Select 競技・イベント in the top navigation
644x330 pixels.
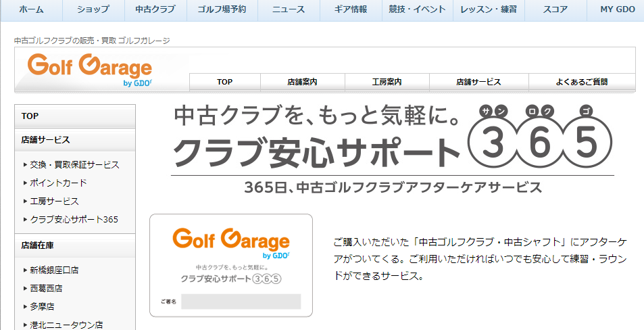pos(418,9)
